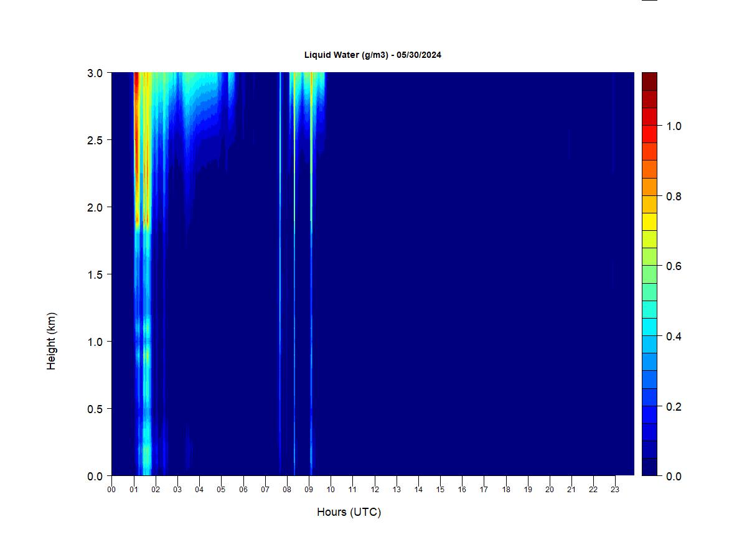
Task: Click the Hours (UTC) x-axis label
Action: click(349, 512)
